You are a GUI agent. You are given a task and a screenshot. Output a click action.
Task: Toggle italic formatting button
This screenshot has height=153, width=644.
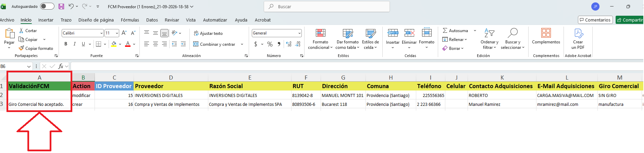(74, 44)
